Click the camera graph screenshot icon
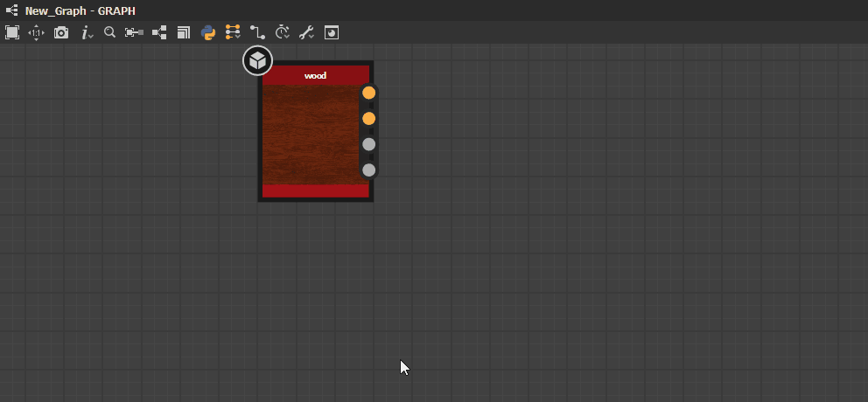 61,32
